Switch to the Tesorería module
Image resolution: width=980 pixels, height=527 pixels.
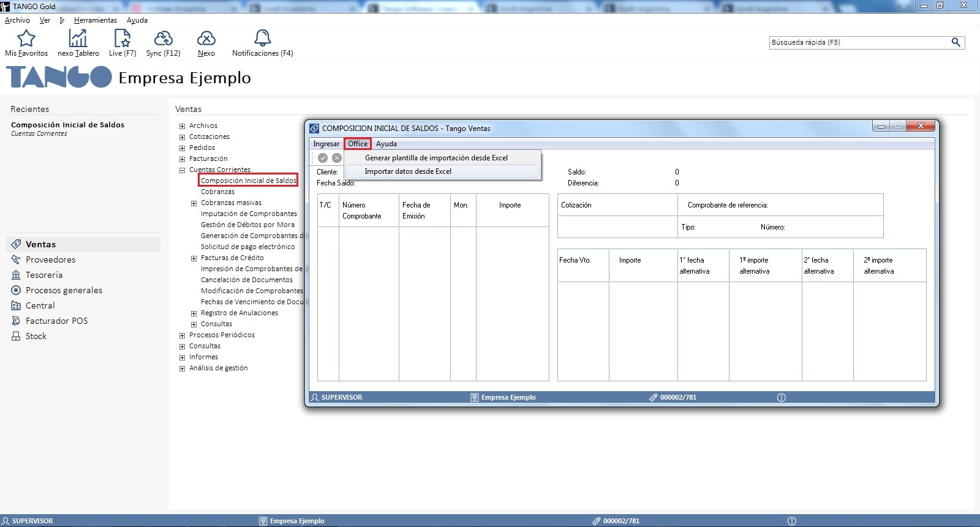click(x=44, y=275)
